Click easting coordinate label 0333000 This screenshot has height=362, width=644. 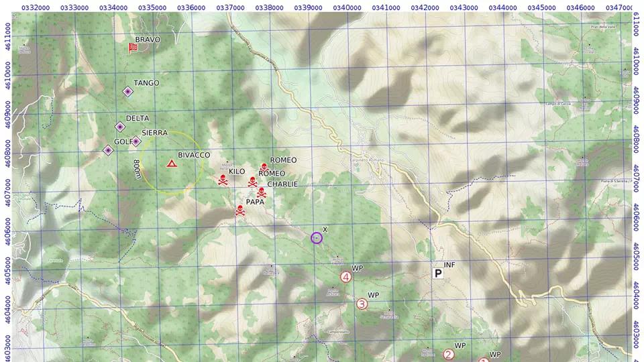[x=74, y=8]
